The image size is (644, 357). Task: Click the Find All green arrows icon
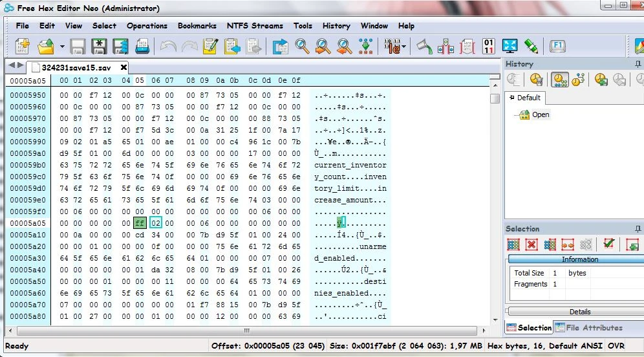(x=365, y=47)
